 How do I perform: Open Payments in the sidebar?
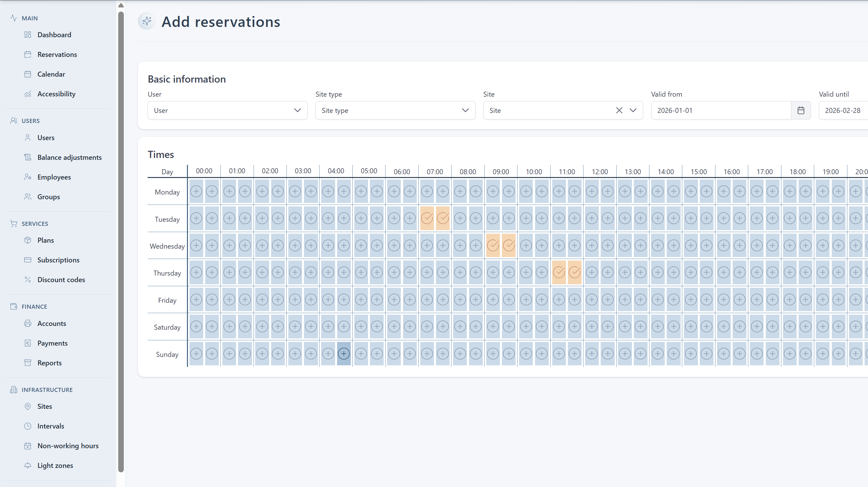[53, 343]
